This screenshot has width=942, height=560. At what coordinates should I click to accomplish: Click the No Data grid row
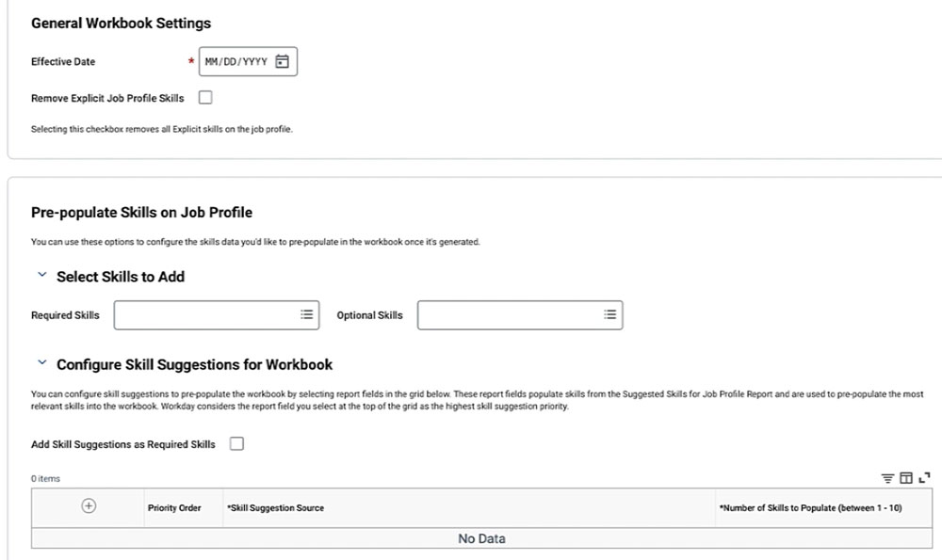pos(481,538)
